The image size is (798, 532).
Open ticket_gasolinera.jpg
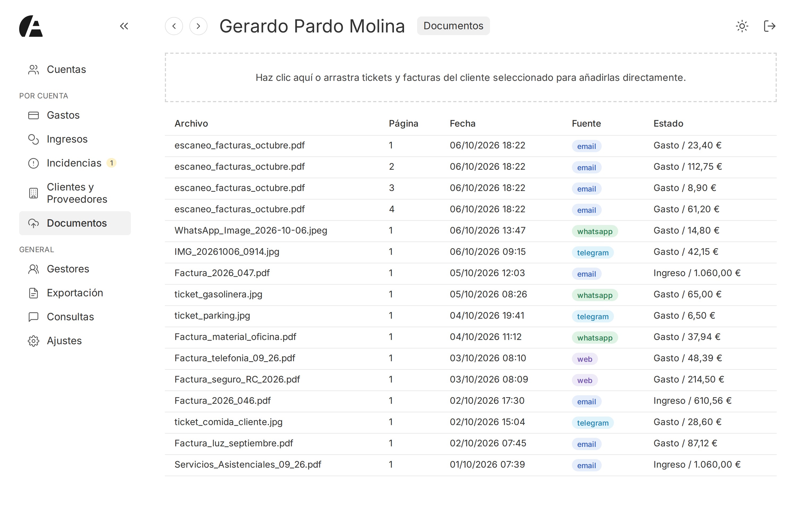point(471,295)
